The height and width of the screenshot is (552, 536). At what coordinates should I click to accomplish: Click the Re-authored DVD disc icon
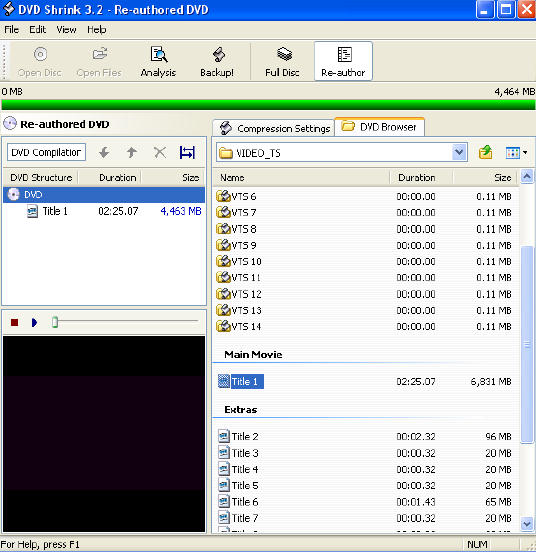10,124
